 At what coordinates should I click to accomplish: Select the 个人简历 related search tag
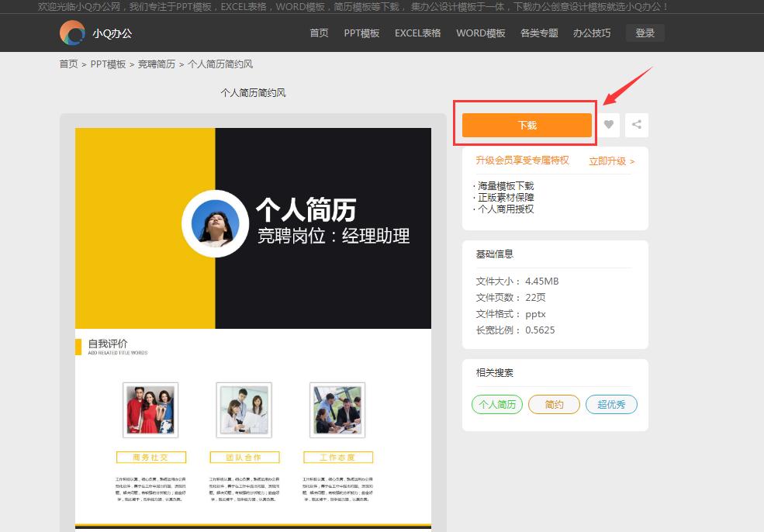(x=497, y=404)
